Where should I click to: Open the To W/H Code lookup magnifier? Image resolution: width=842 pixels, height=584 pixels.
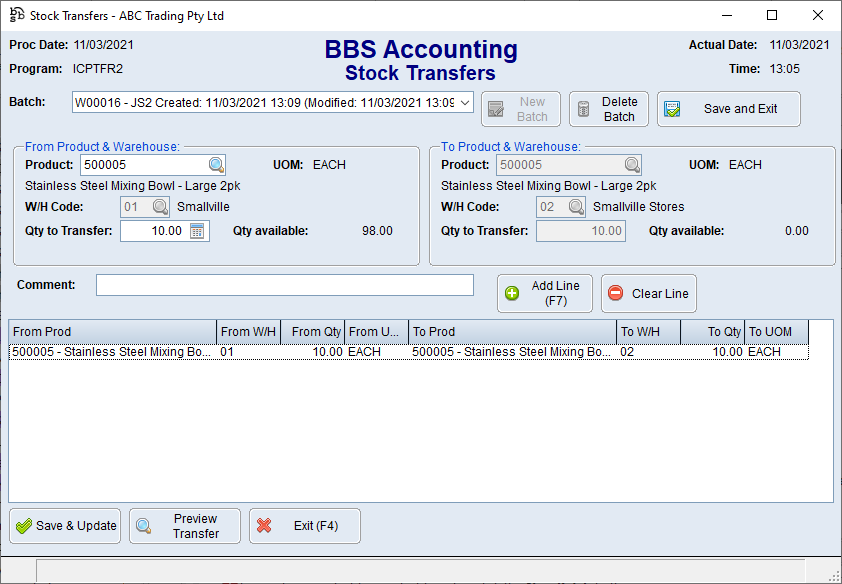click(575, 207)
